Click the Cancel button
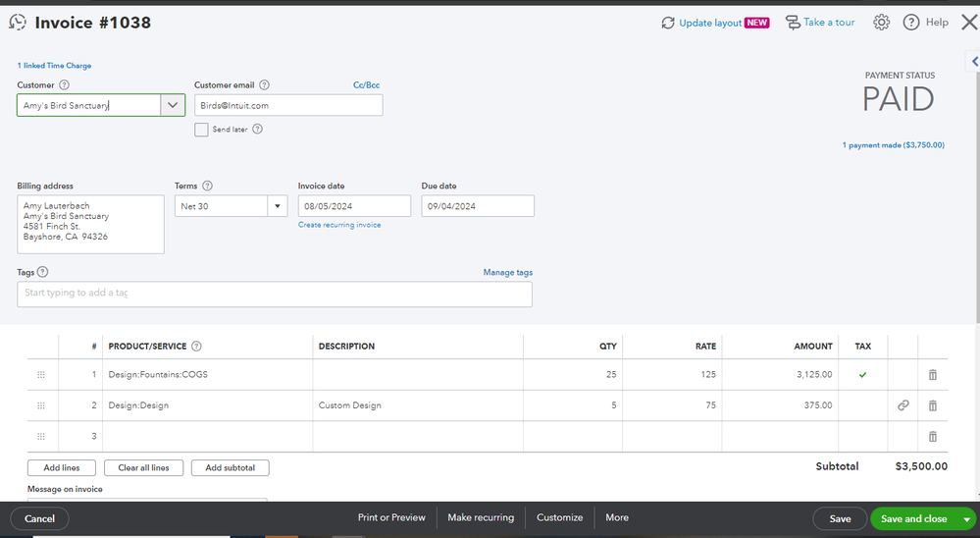The image size is (980, 538). [x=39, y=518]
